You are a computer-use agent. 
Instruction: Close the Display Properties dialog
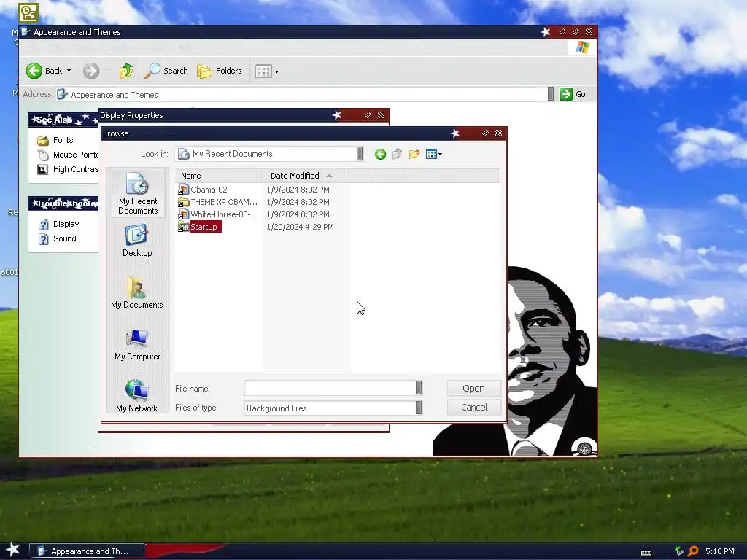click(x=381, y=115)
